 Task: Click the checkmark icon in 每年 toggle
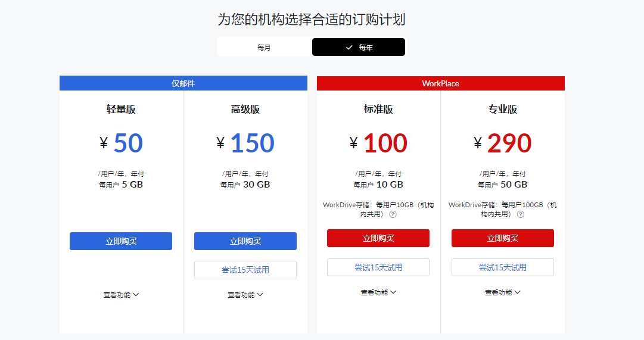pyautogui.click(x=349, y=48)
